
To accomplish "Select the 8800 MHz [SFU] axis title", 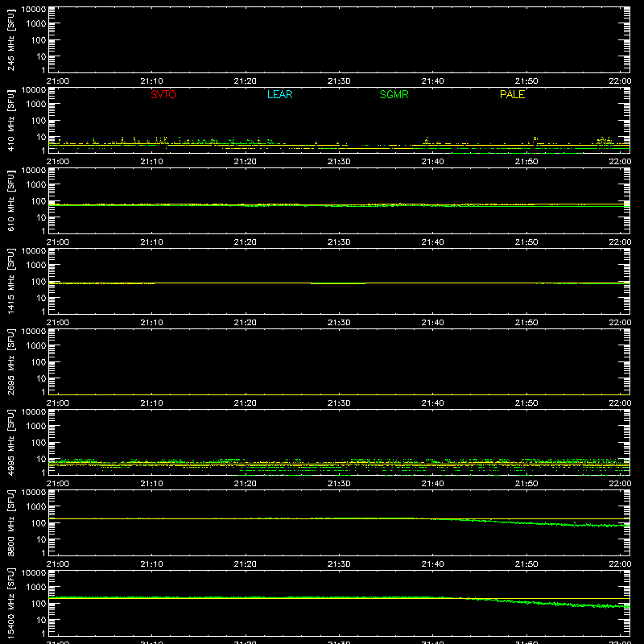I will [11, 522].
